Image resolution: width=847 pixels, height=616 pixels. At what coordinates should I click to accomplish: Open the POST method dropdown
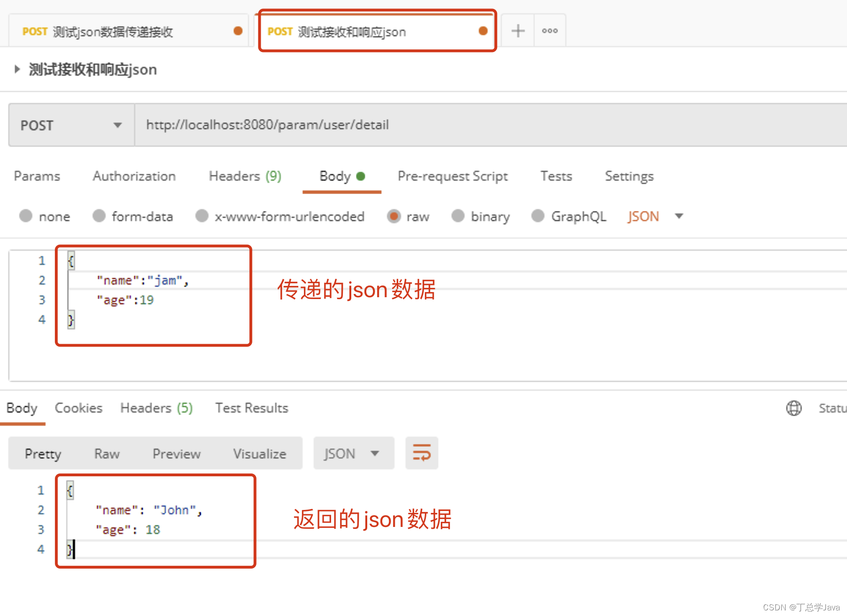tap(71, 125)
